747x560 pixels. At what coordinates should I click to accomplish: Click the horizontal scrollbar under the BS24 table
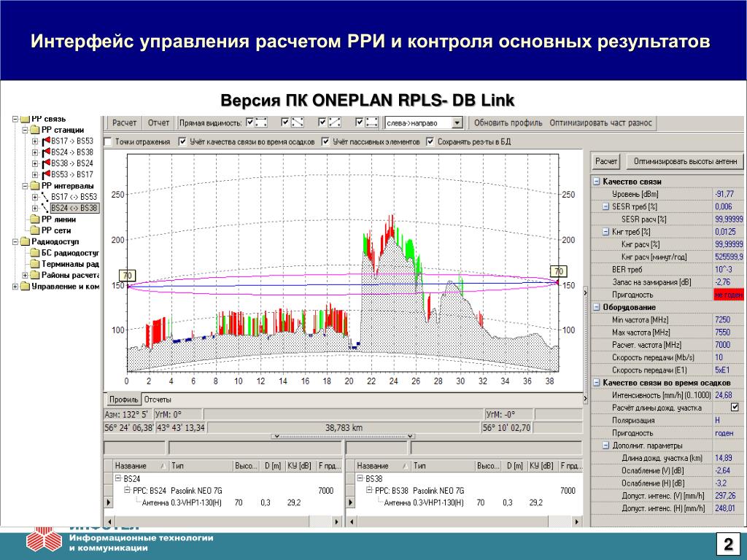pos(223,521)
